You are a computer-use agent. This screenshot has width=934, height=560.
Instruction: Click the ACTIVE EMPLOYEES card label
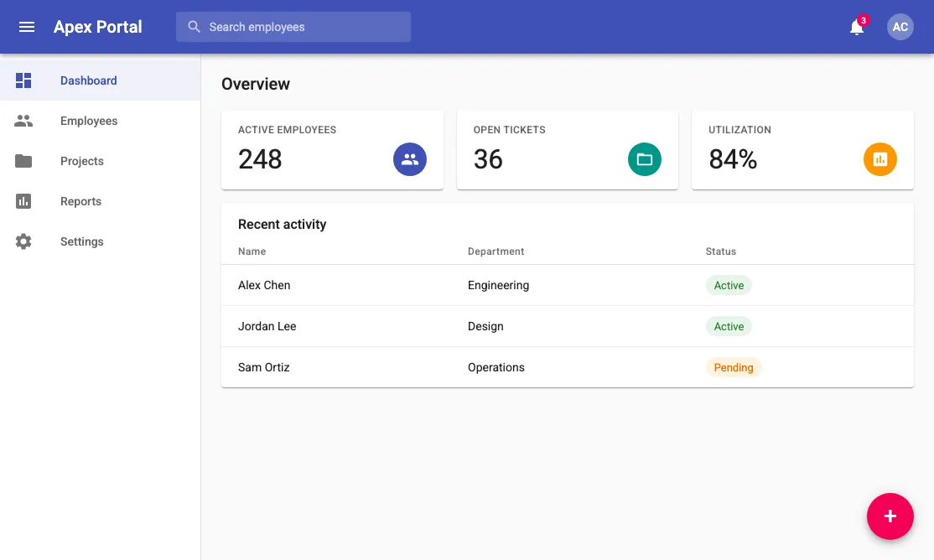pyautogui.click(x=287, y=130)
